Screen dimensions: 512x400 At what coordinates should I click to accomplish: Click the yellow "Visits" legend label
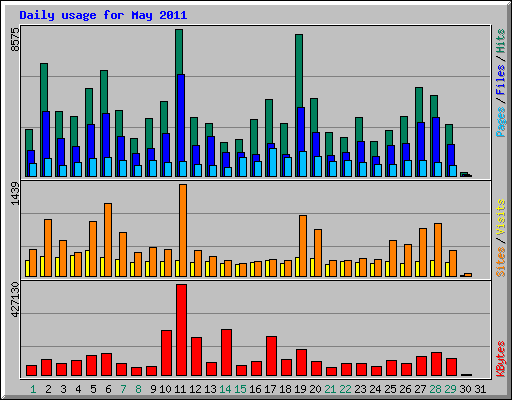click(501, 218)
